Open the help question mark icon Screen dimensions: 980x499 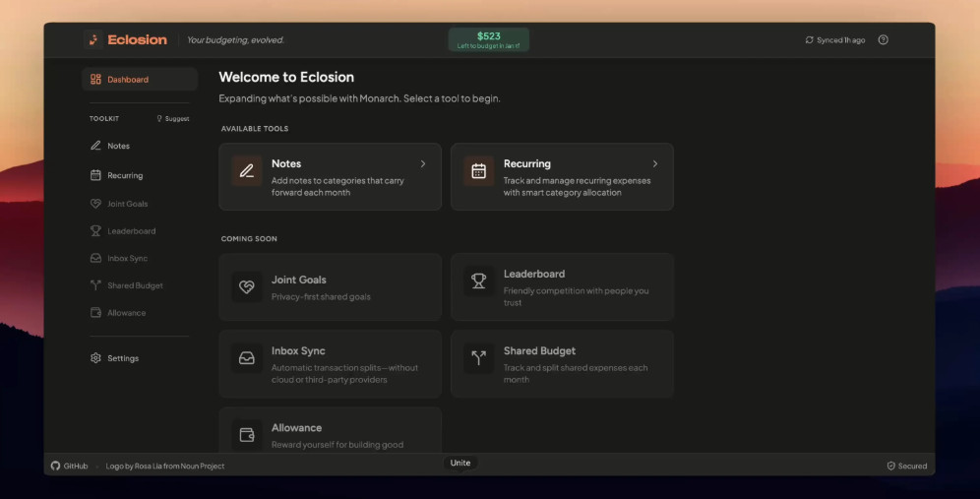coord(884,40)
